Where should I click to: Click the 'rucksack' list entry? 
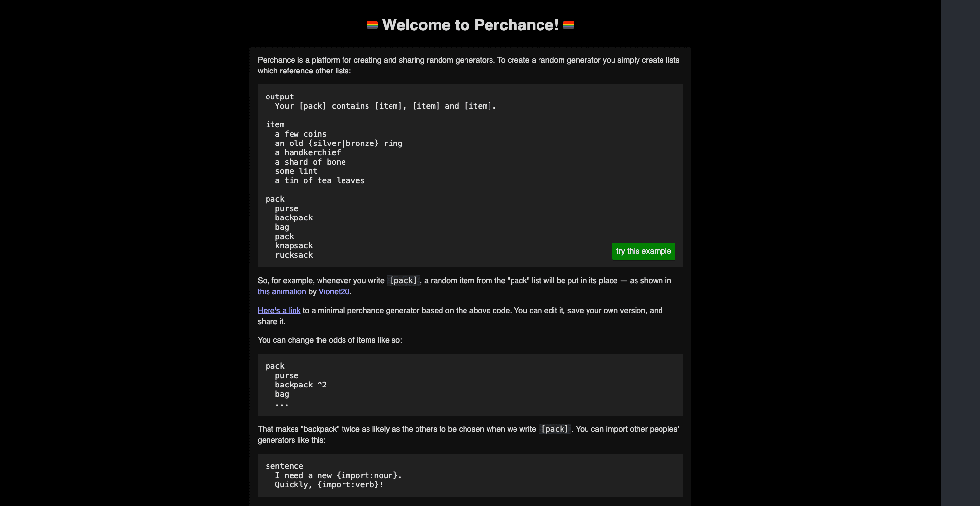point(294,255)
